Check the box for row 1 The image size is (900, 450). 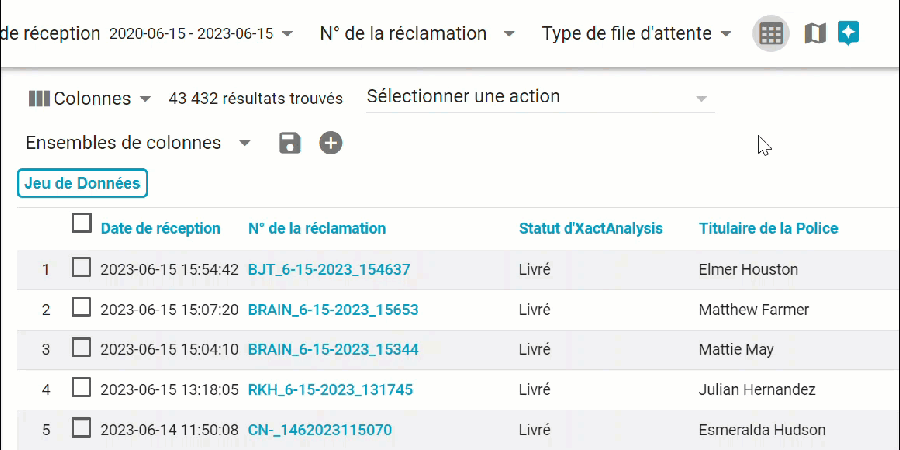[82, 268]
